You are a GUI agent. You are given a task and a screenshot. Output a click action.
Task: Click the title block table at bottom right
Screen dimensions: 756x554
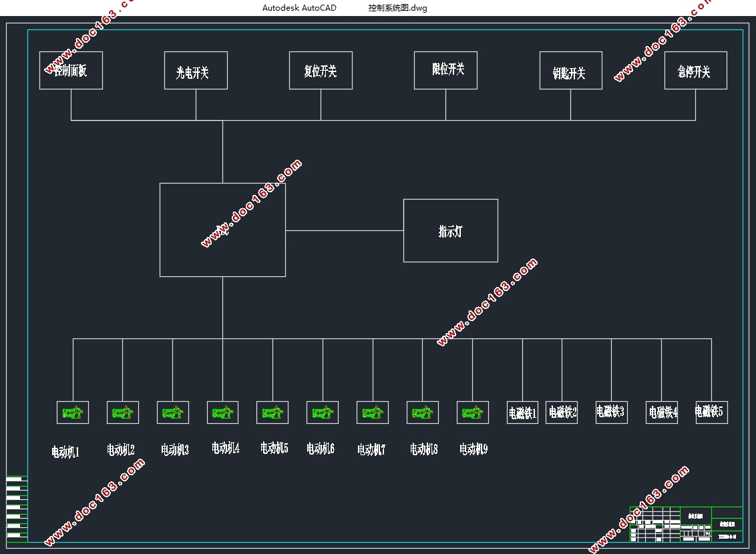[x=686, y=525]
